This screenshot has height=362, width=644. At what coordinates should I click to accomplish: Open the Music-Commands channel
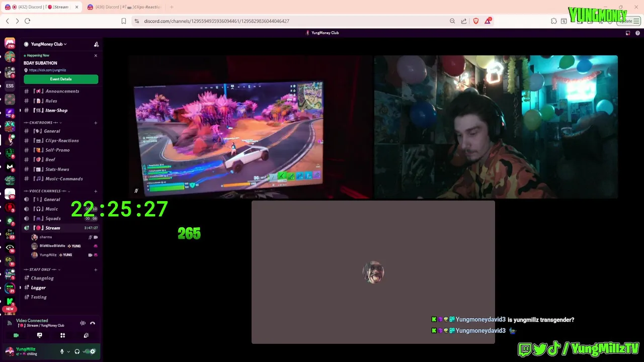[x=61, y=178]
